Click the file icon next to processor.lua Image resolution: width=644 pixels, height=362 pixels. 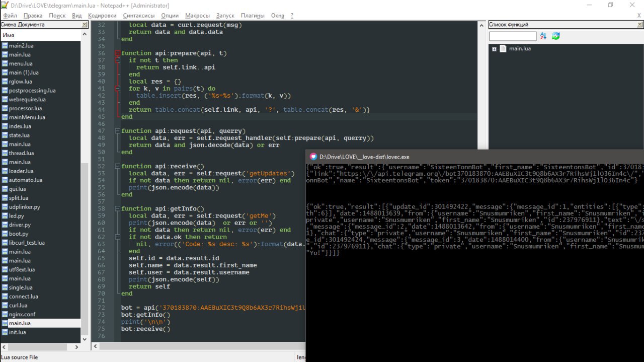click(x=5, y=108)
